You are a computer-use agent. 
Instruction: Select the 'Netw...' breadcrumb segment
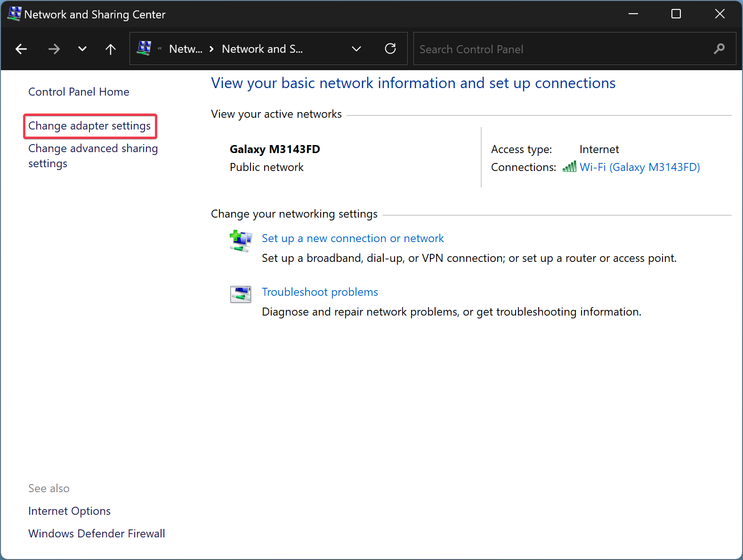186,49
